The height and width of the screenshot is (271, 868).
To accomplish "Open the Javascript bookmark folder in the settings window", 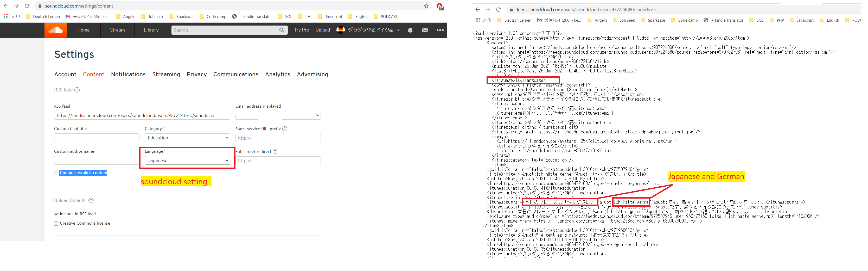I will pyautogui.click(x=330, y=16).
